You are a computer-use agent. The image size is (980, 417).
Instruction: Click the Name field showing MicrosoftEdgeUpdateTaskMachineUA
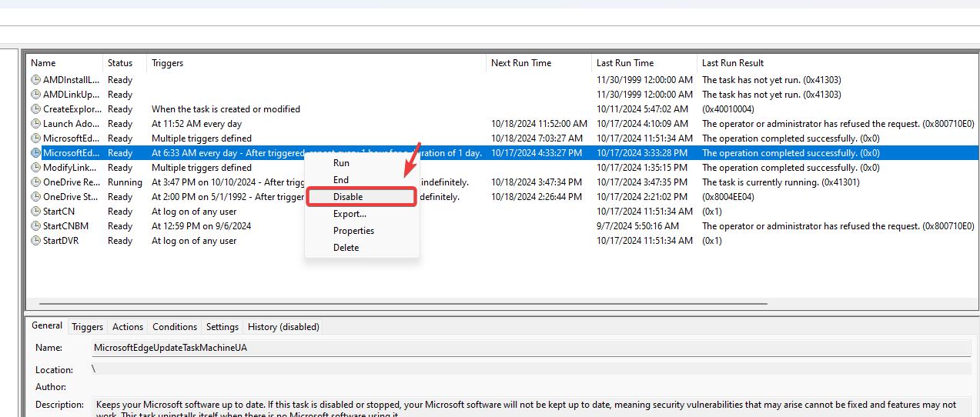coord(531,348)
